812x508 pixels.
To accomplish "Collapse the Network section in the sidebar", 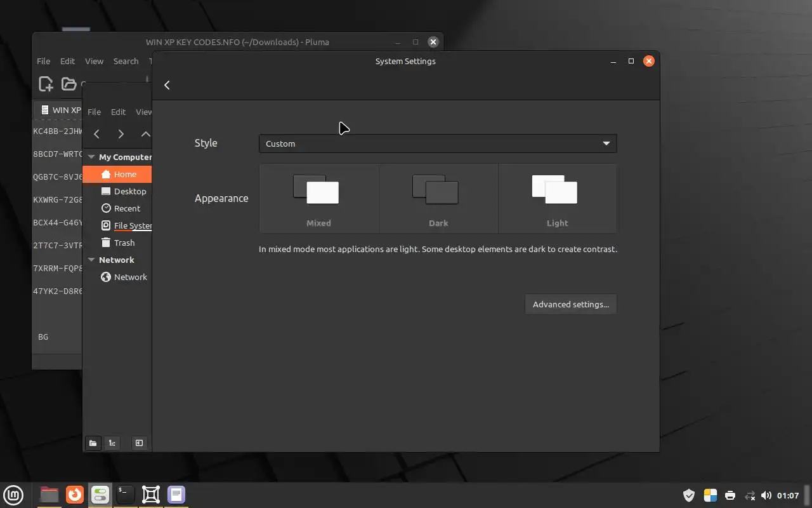I will coord(91,260).
